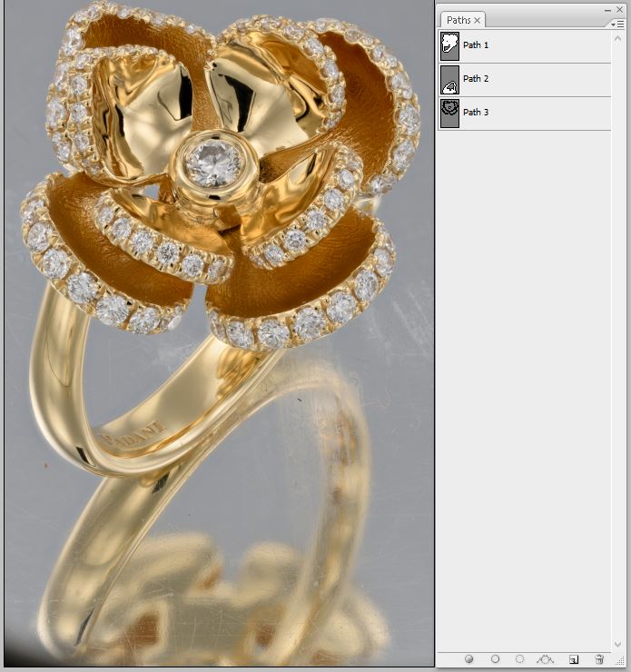Fill path with foreground color icon
This screenshot has width=631, height=672.
coord(469,658)
